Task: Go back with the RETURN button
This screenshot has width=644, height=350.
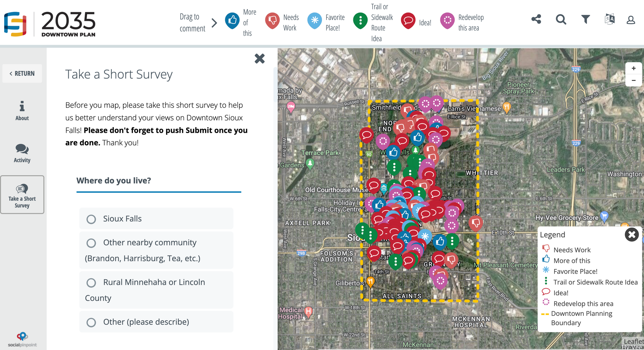Action: point(22,73)
